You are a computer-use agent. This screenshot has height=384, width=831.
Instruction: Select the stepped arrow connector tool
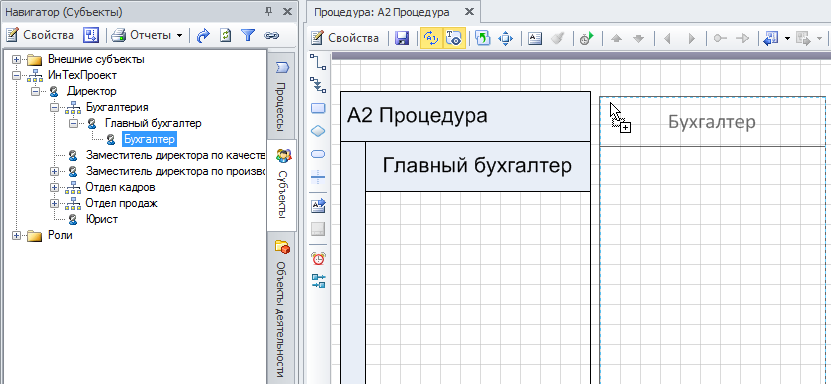click(318, 85)
